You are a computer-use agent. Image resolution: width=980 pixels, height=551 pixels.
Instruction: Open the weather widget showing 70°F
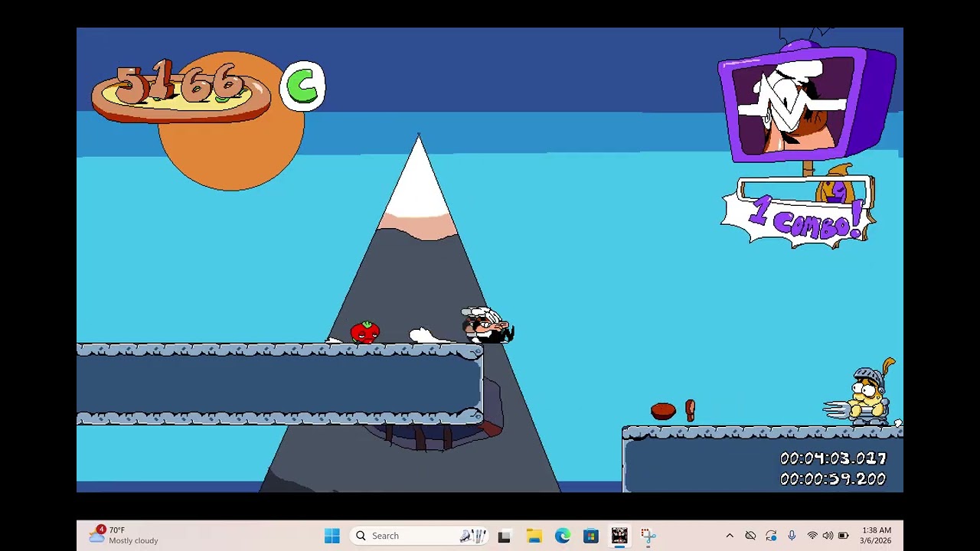tap(122, 535)
